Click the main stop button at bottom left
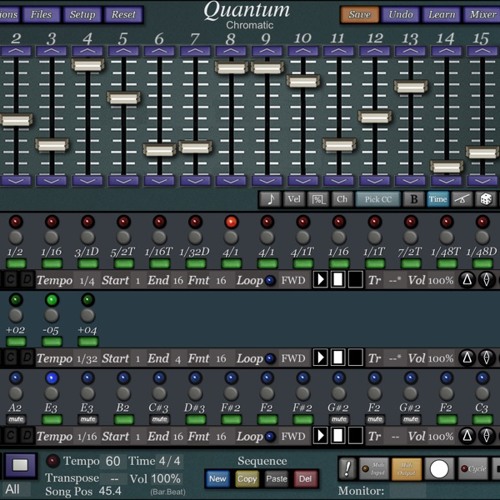Screen dimensions: 500x500 [x=20, y=465]
